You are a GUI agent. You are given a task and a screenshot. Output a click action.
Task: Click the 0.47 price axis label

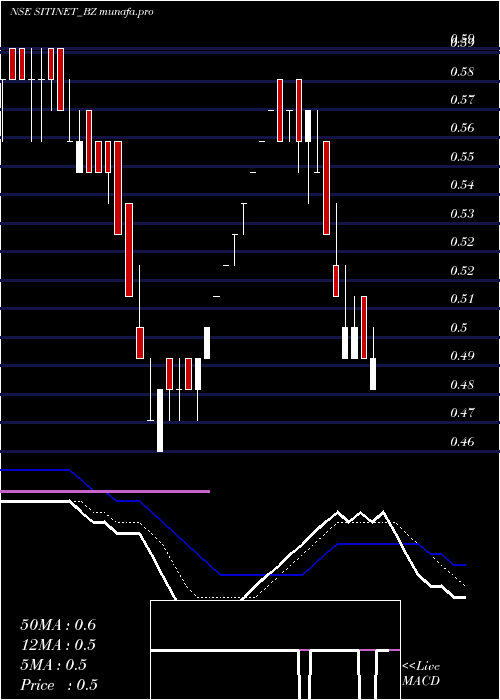462,413
